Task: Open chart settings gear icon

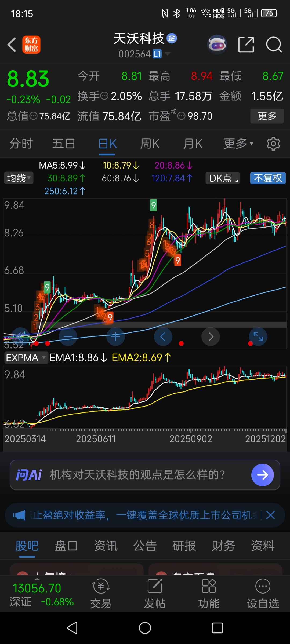Action: 273,144
